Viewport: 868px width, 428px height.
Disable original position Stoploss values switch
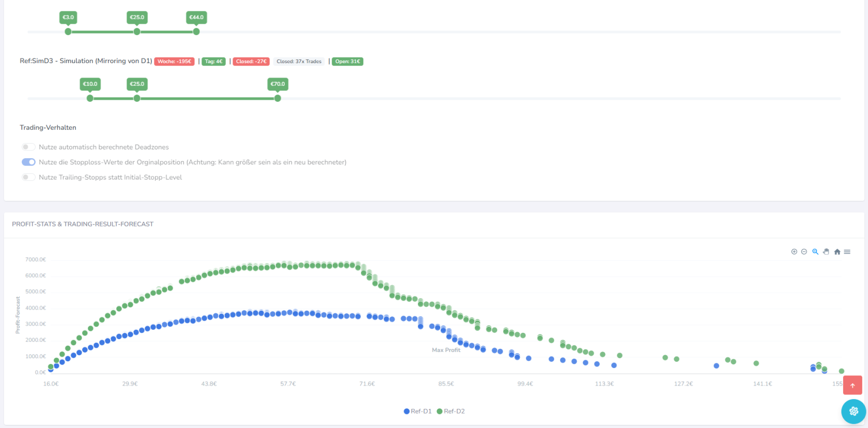(28, 162)
